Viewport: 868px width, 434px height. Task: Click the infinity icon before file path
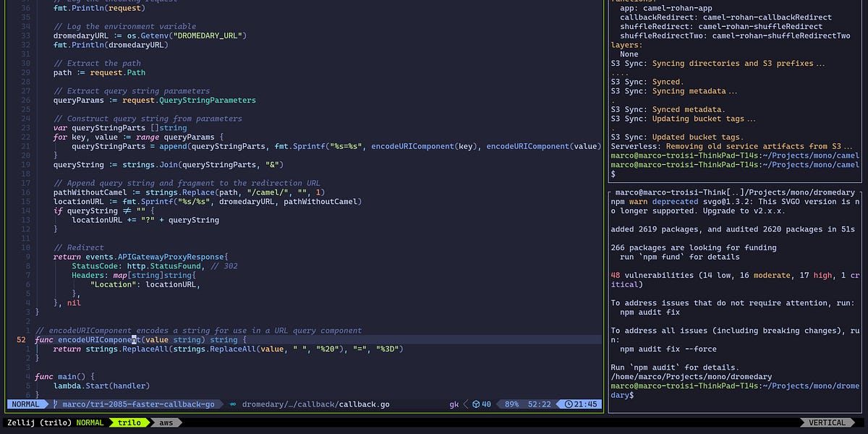coord(232,404)
